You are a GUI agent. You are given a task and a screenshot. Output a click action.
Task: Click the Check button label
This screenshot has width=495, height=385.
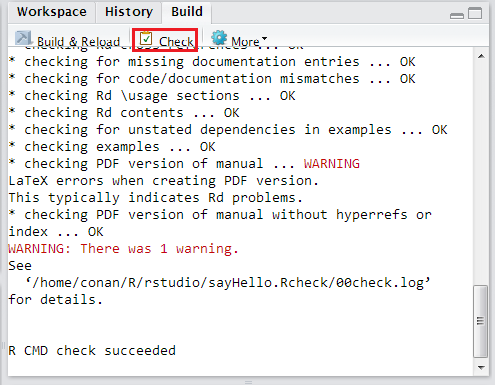(176, 42)
